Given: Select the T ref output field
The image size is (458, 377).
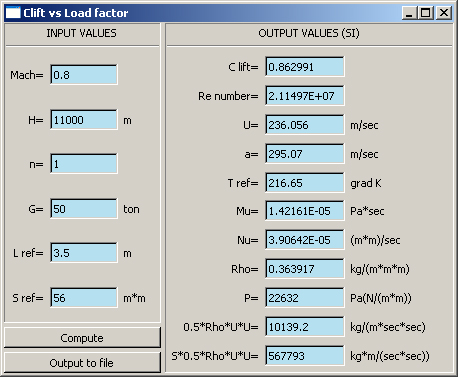Looking at the screenshot, I should [305, 183].
